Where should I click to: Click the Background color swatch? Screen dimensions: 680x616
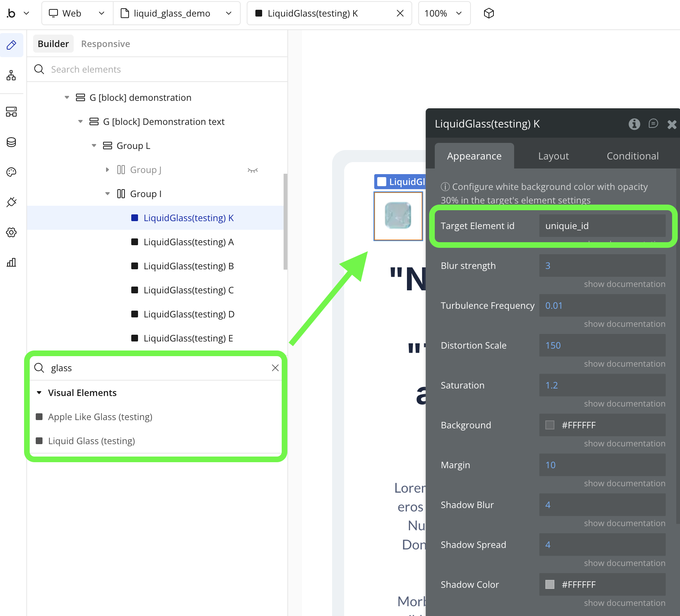pos(550,425)
